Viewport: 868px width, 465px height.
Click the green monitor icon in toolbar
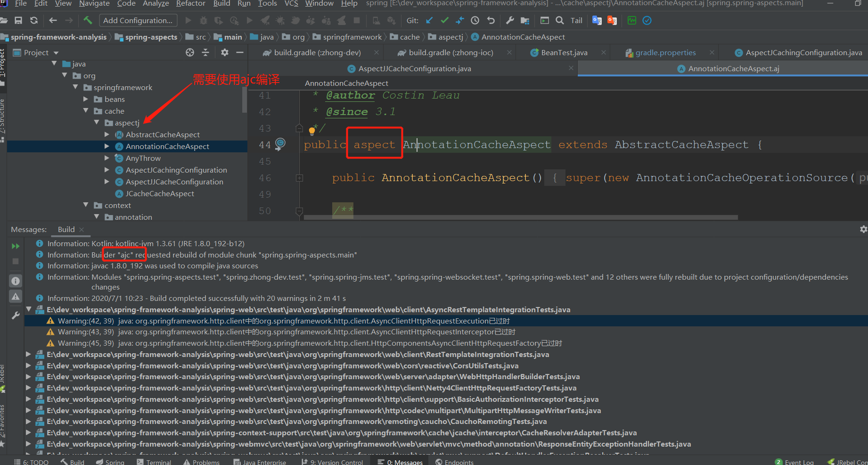pyautogui.click(x=632, y=20)
